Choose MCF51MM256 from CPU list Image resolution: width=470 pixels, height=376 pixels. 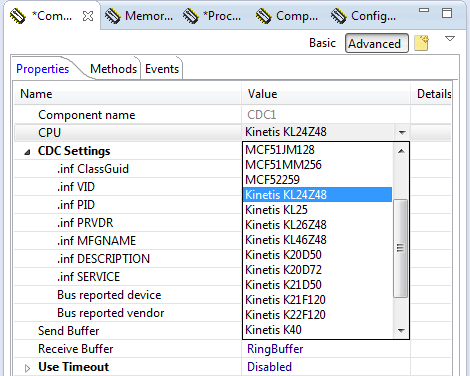coord(318,165)
